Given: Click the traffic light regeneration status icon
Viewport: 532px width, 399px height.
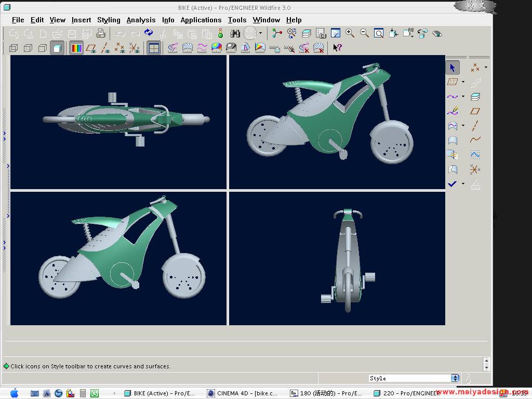Looking at the screenshot, I should (220, 33).
